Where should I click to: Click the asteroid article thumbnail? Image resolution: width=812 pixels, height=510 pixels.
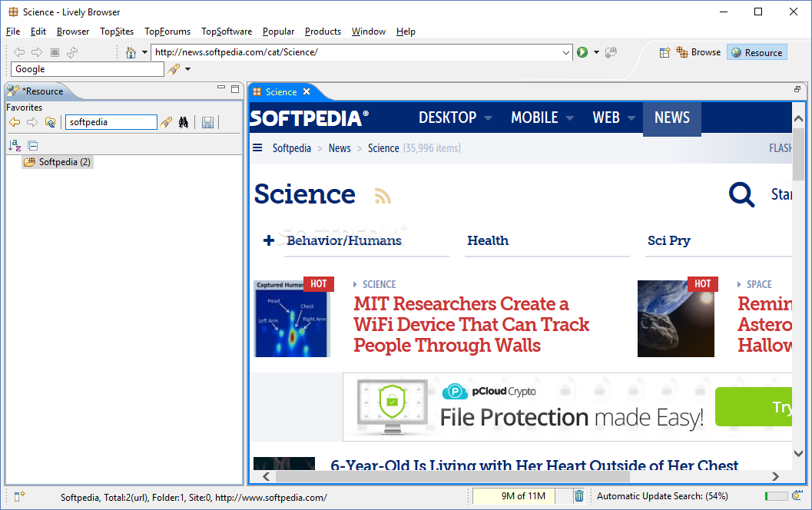676,319
